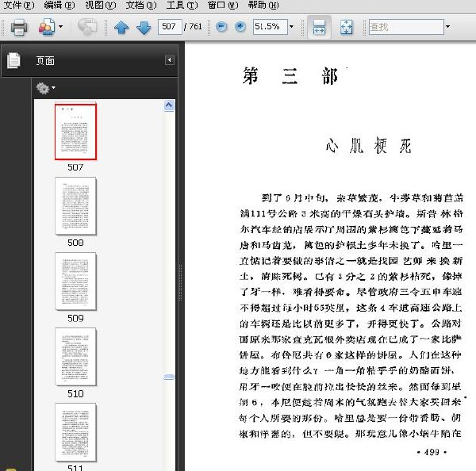Open the 窗口 (Window) menu

[223, 6]
